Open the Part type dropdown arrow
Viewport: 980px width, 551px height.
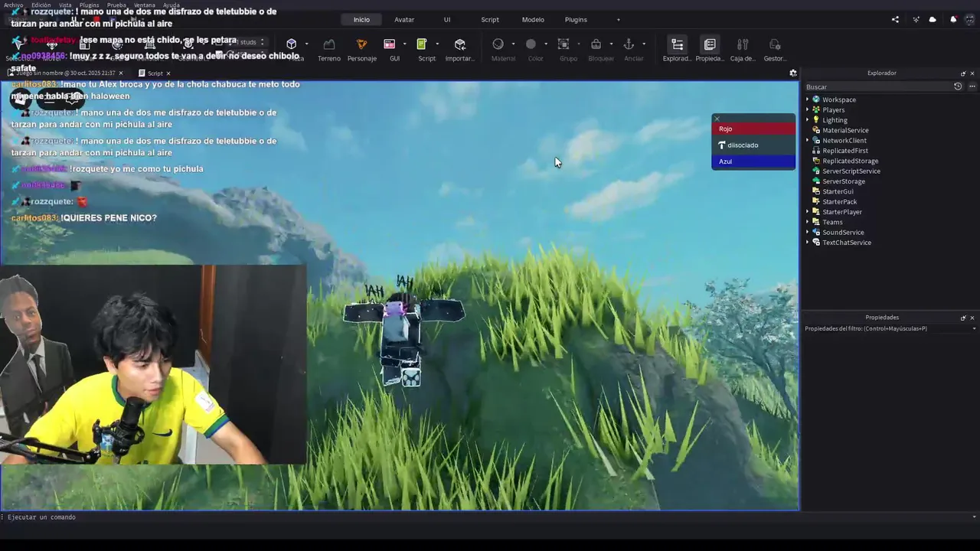click(x=306, y=44)
